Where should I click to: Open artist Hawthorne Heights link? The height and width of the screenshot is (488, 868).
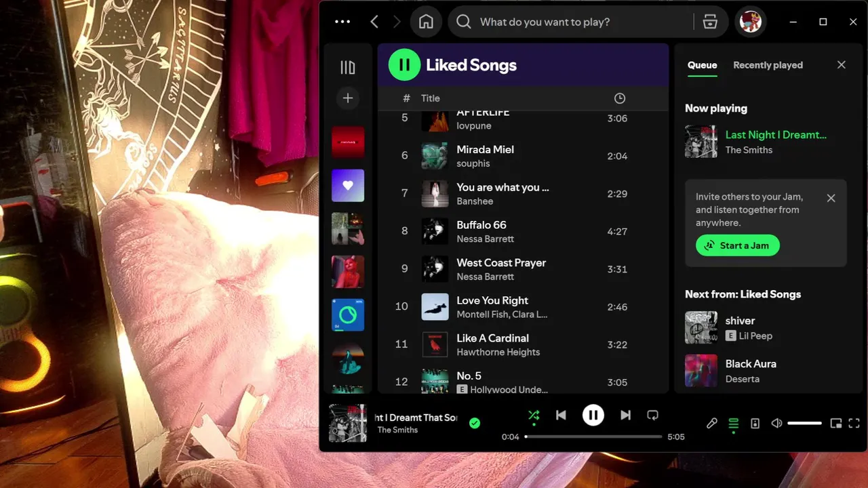coord(498,352)
